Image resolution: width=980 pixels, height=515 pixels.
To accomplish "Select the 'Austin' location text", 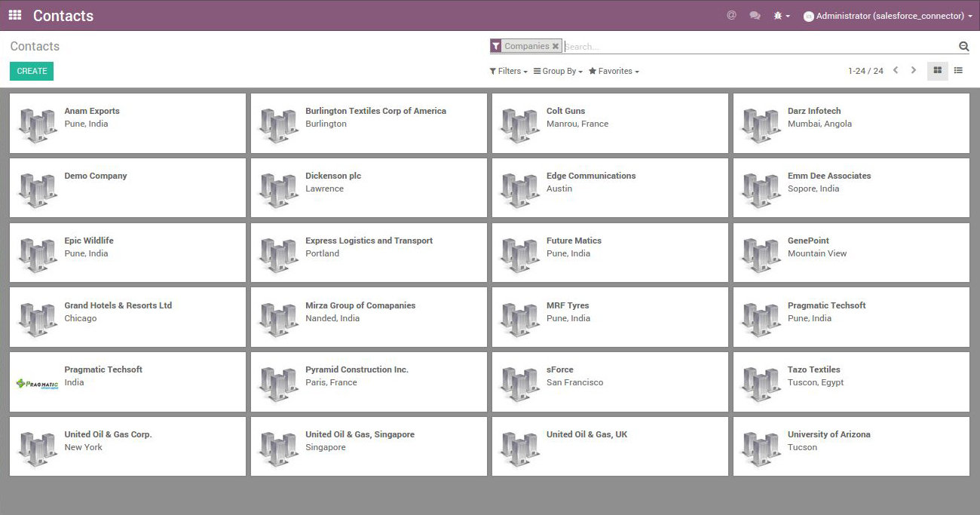I will click(559, 189).
